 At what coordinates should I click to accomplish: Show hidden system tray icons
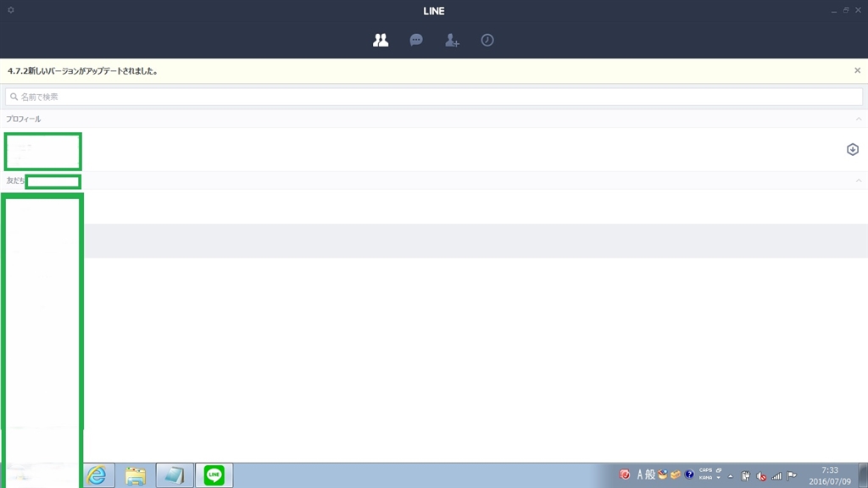[x=731, y=476]
